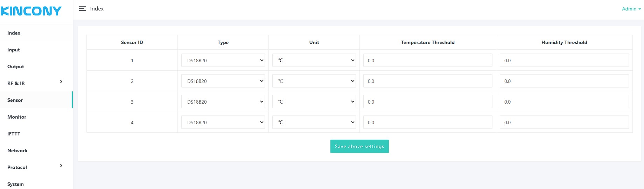
Task: Go to Network settings
Action: pos(17,150)
